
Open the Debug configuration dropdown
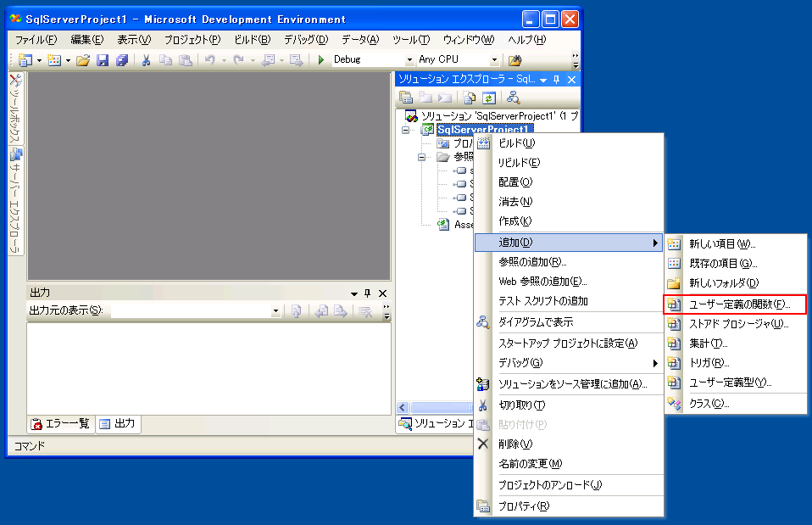pyautogui.click(x=409, y=60)
